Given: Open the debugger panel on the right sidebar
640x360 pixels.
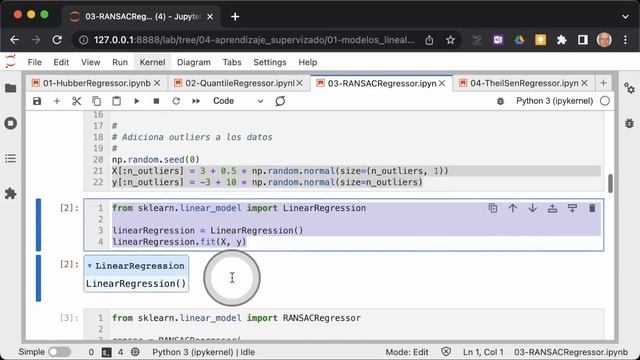Looking at the screenshot, I should tap(629, 123).
